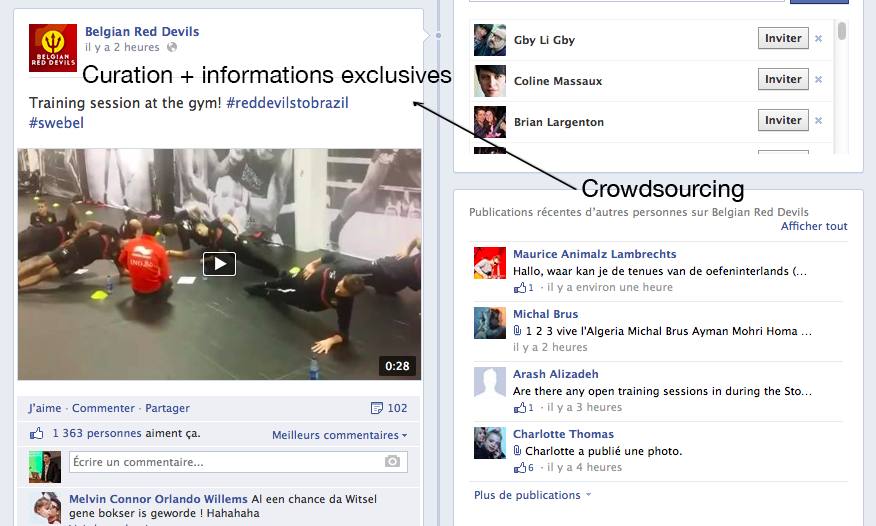Open Arash Alizadeh profile link
876x526 pixels.
click(x=555, y=374)
